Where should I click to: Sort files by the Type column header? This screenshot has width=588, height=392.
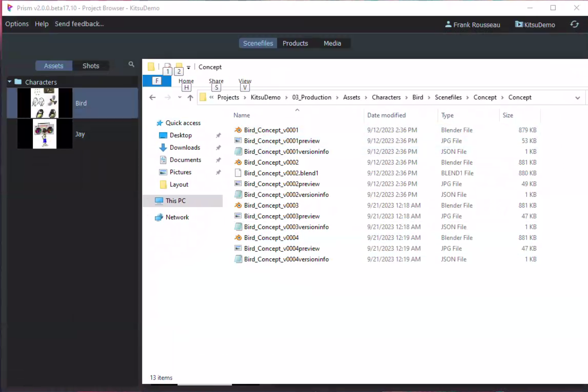(x=447, y=115)
